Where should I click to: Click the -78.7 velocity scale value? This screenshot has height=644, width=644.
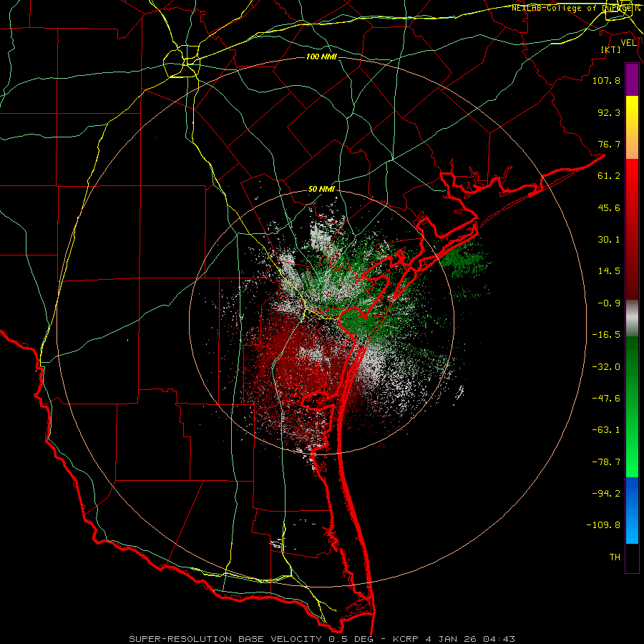pyautogui.click(x=606, y=462)
